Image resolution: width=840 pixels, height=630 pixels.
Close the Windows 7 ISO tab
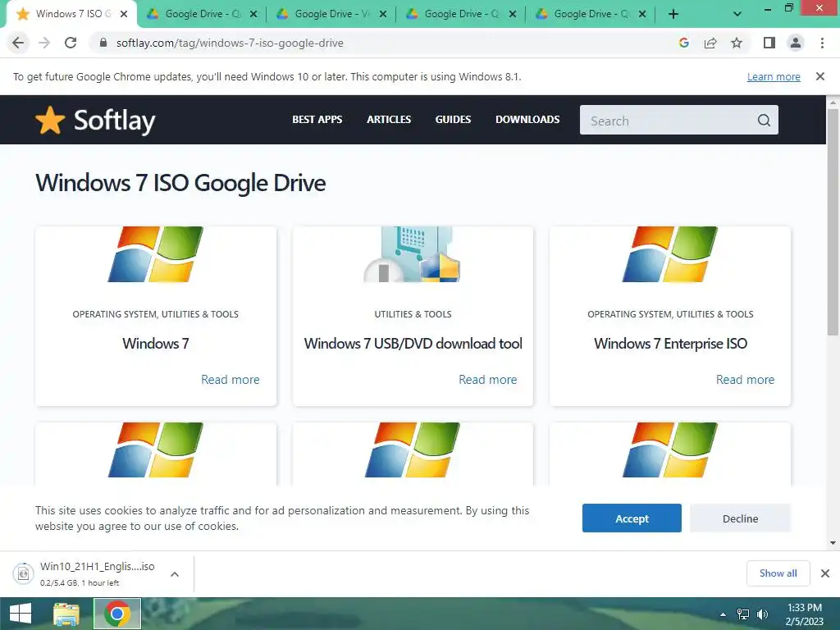pyautogui.click(x=124, y=14)
